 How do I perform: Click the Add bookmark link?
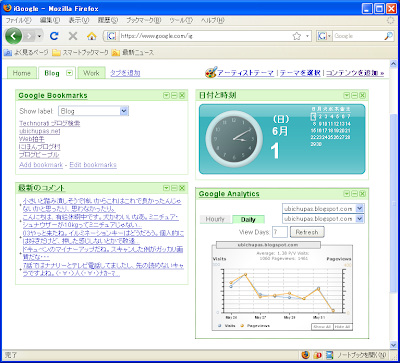pyautogui.click(x=41, y=165)
